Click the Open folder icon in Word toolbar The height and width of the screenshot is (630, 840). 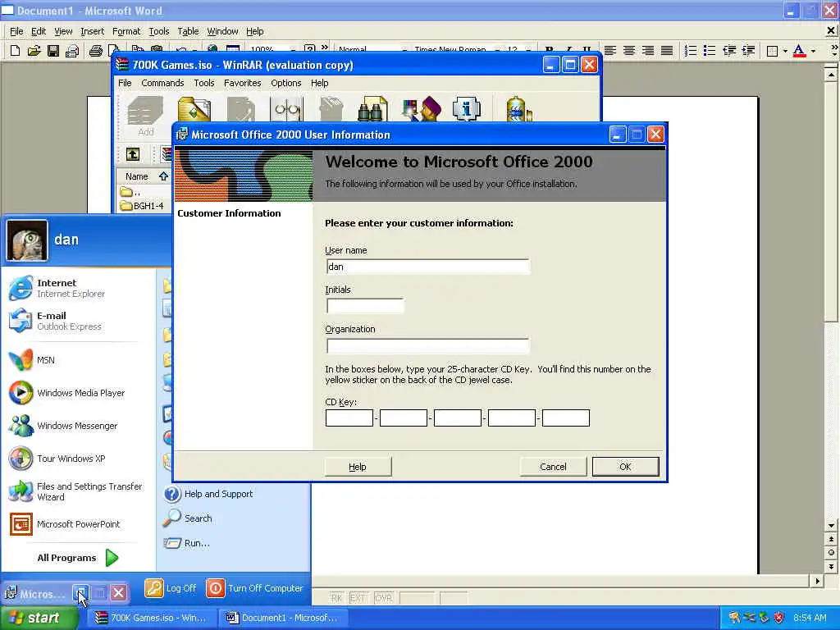pyautogui.click(x=34, y=51)
